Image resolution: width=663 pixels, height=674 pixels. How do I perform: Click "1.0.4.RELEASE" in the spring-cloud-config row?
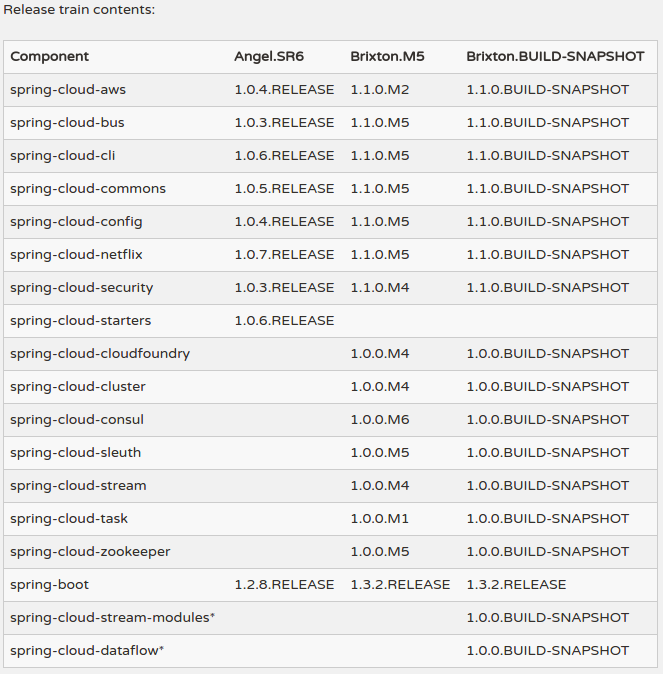coord(284,222)
